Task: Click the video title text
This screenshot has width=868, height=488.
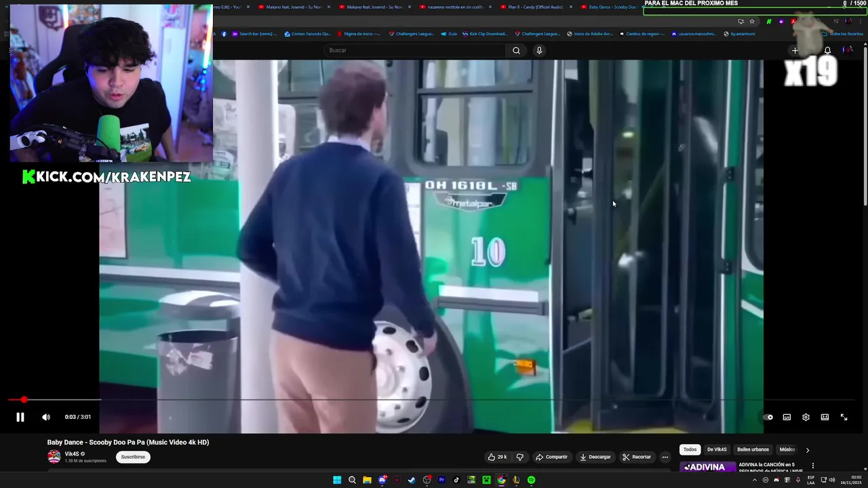Action: click(128, 442)
